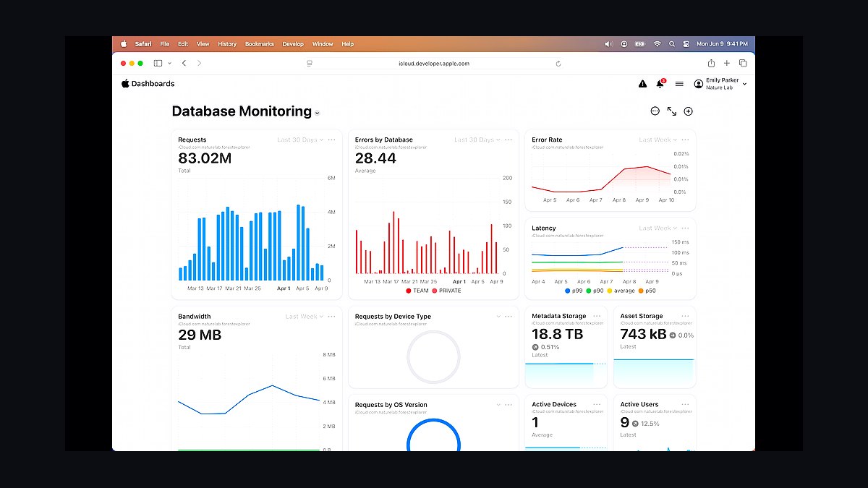Open the notifications bell icon
This screenshot has width=868, height=488.
coord(660,84)
